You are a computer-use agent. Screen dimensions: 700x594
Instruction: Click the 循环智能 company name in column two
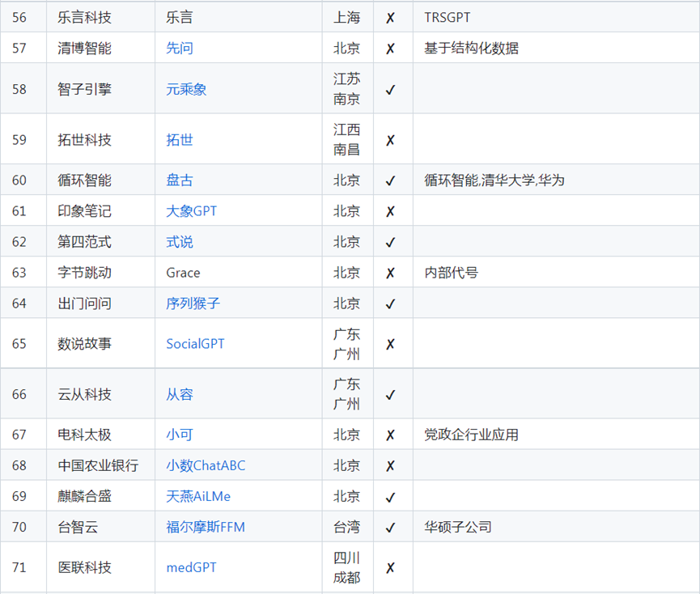pyautogui.click(x=84, y=180)
